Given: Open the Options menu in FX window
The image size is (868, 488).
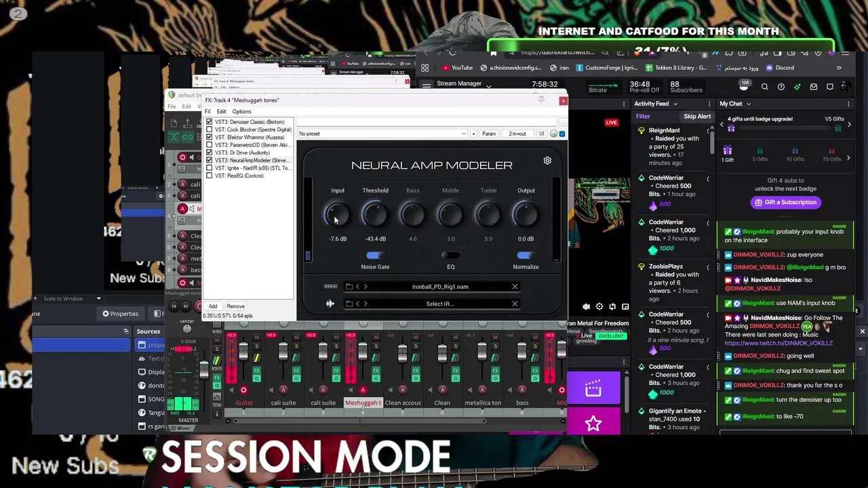Looking at the screenshot, I should coord(241,112).
